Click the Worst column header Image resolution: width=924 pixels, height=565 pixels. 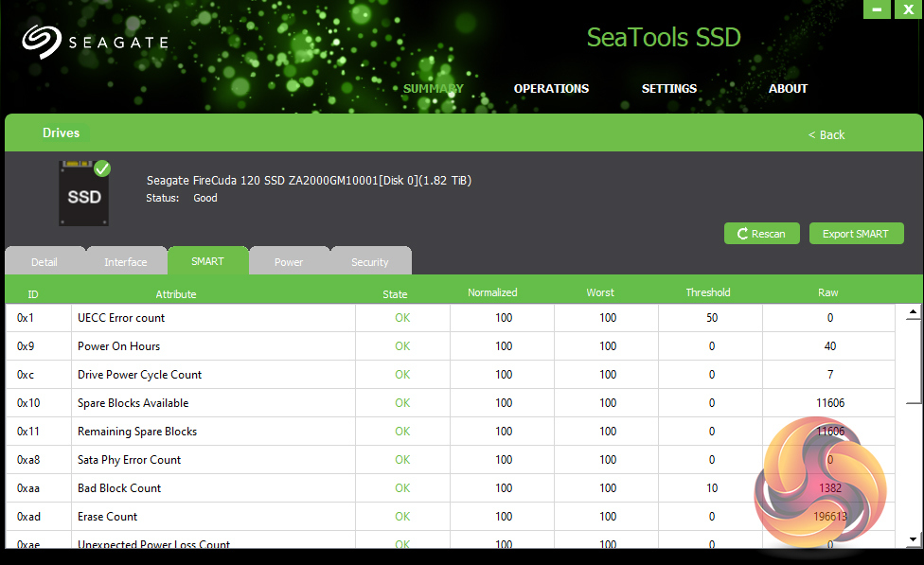600,292
